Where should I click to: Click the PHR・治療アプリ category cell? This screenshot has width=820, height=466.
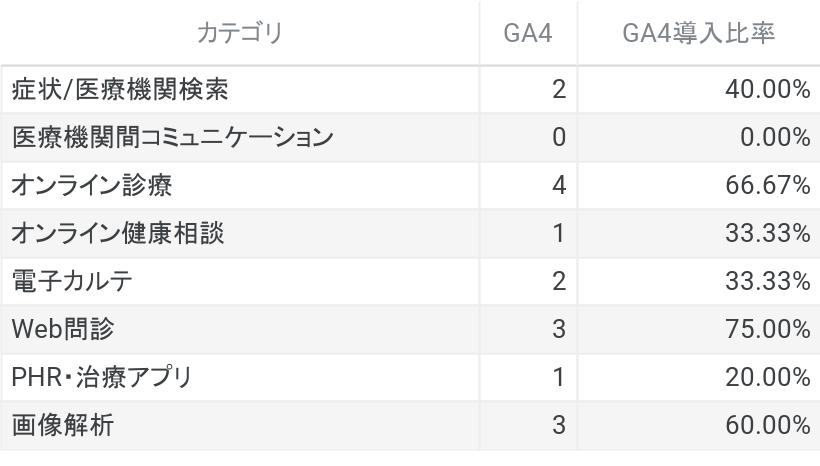click(102, 378)
